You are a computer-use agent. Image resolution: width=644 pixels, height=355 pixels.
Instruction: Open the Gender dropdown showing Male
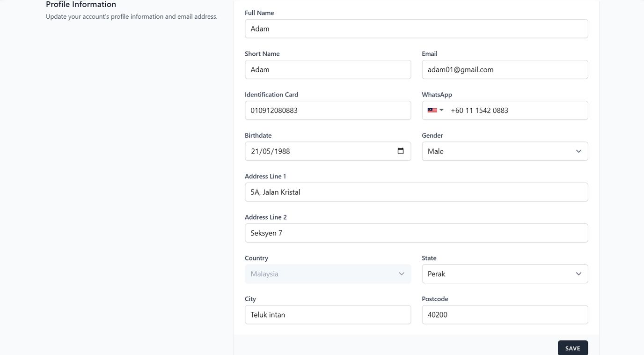point(505,151)
